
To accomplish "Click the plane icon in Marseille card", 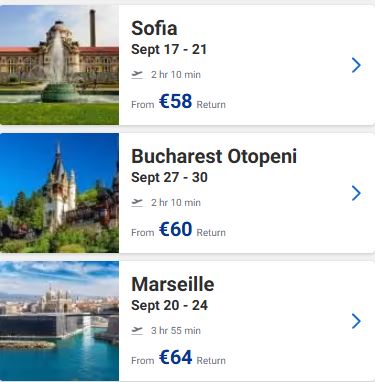I will (137, 330).
